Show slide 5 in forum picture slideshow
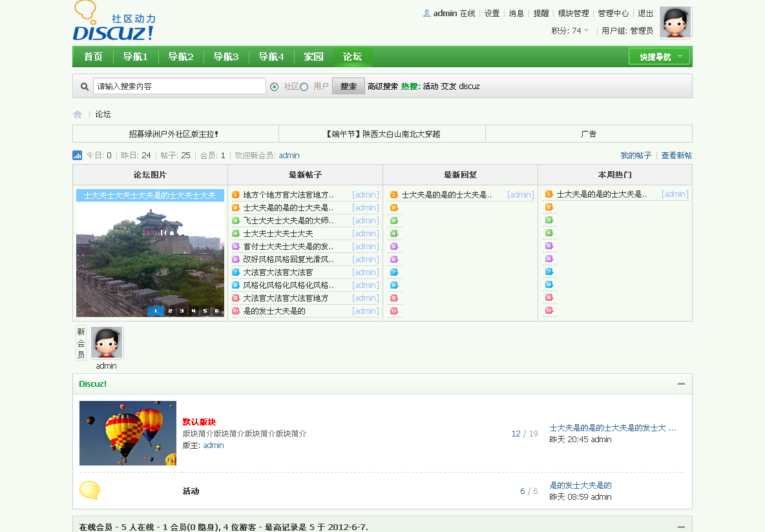The width and height of the screenshot is (765, 532). (205, 311)
